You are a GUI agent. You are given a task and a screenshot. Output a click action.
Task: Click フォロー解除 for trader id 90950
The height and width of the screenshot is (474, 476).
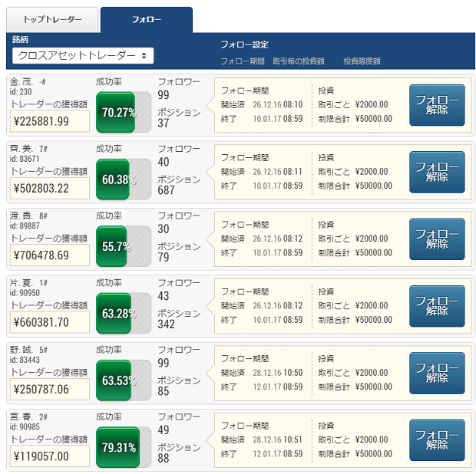coord(437,306)
